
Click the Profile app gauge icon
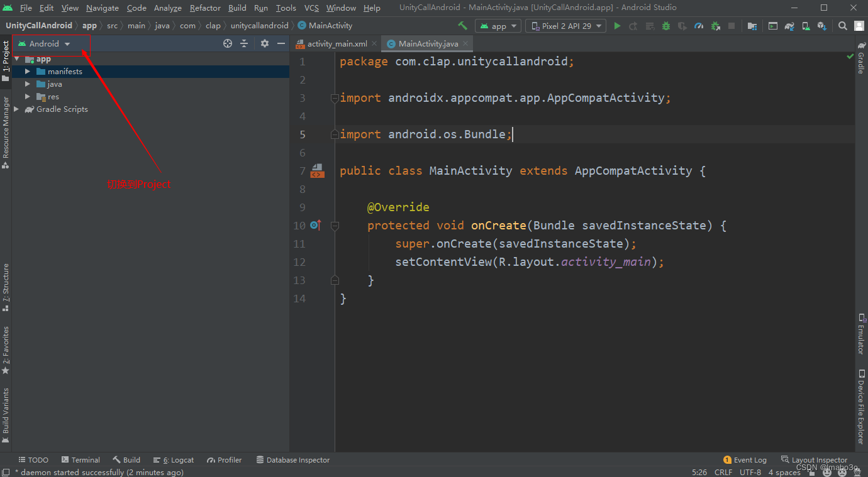[x=699, y=26]
